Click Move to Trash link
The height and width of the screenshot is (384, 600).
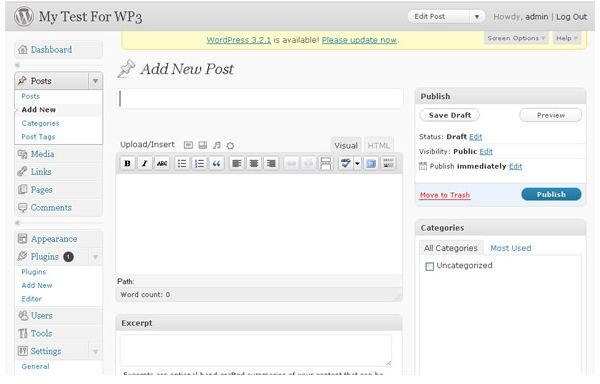[445, 195]
